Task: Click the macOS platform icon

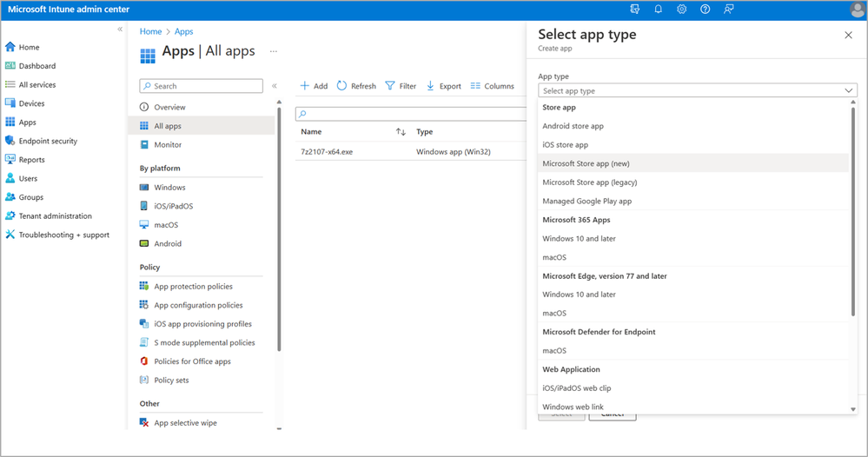Action: tap(144, 225)
